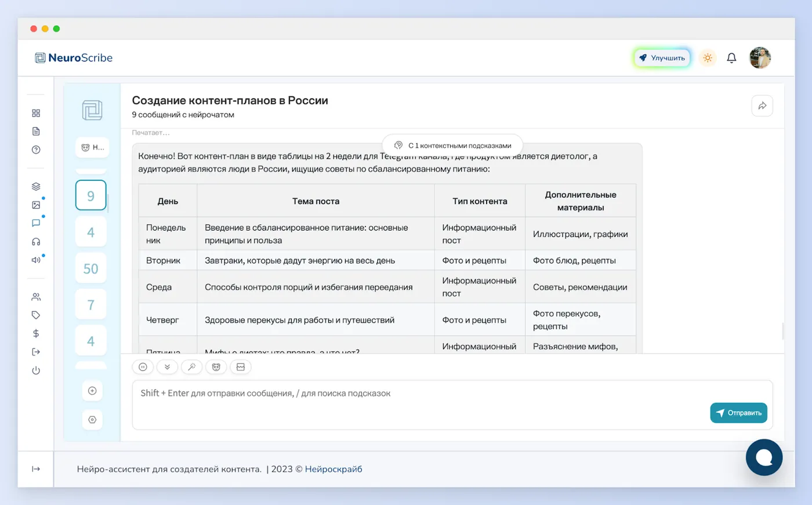Open the headphones icon in sidebar
812x505 pixels.
[x=36, y=242]
